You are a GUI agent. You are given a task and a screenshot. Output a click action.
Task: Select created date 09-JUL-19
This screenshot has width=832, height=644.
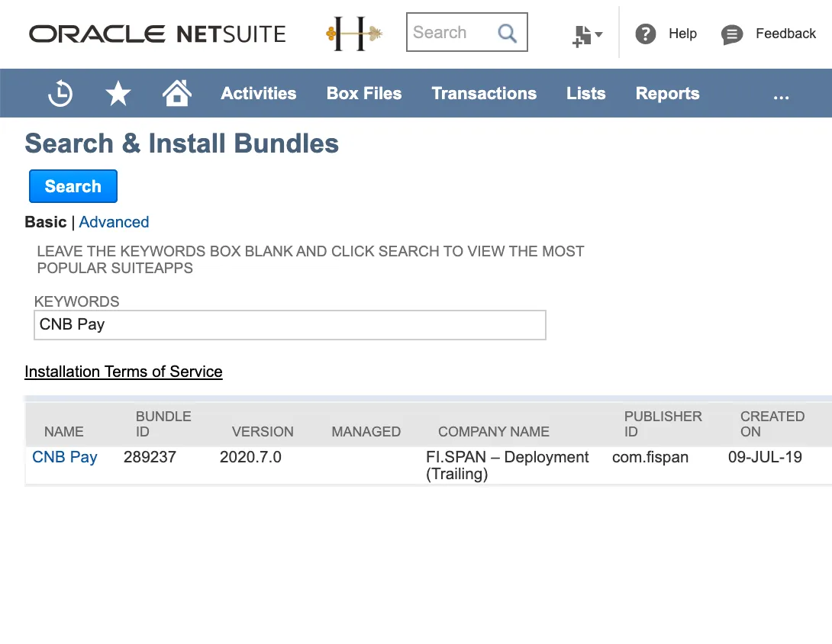(765, 457)
